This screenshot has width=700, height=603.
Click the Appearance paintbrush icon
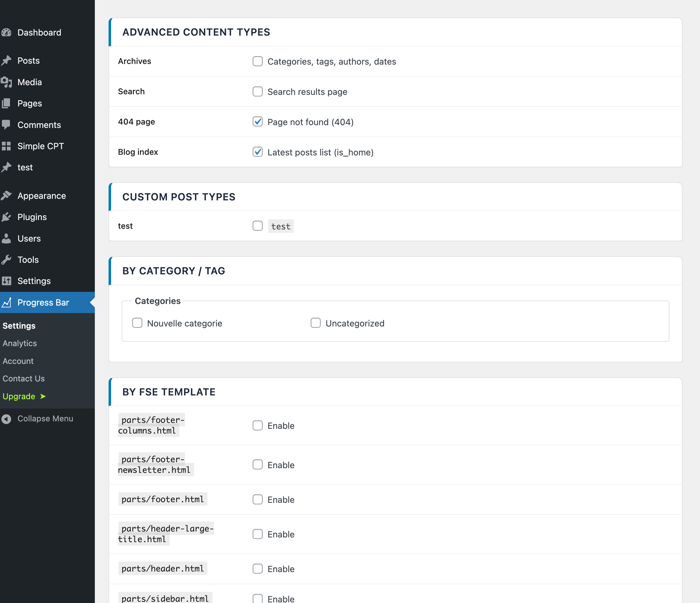tap(7, 196)
